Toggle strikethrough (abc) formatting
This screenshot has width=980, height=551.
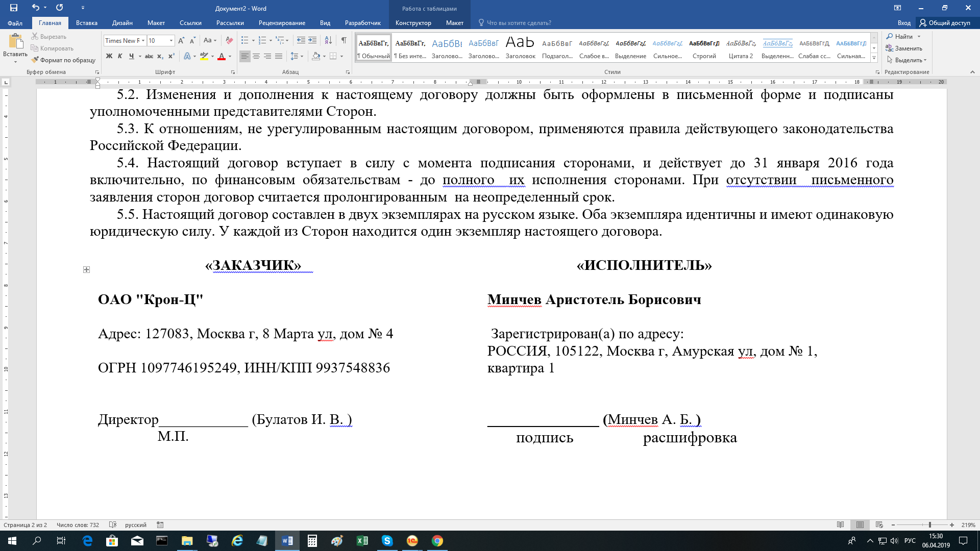[x=149, y=56]
